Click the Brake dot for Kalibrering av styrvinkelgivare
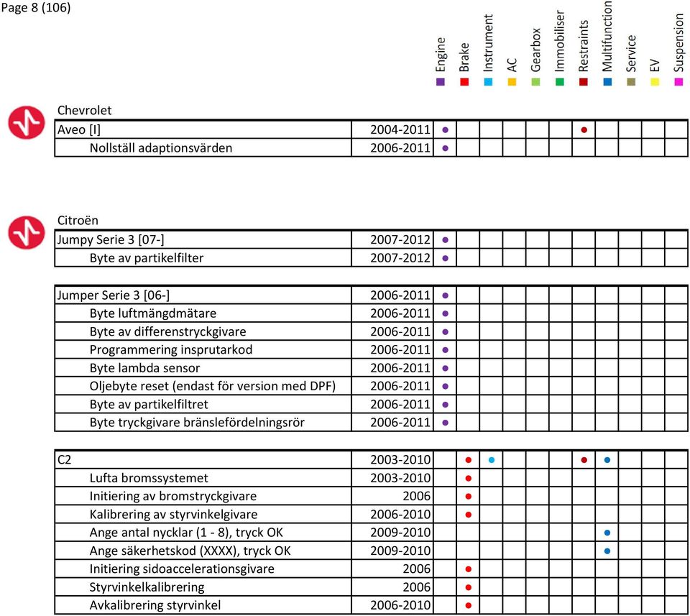 click(x=468, y=515)
